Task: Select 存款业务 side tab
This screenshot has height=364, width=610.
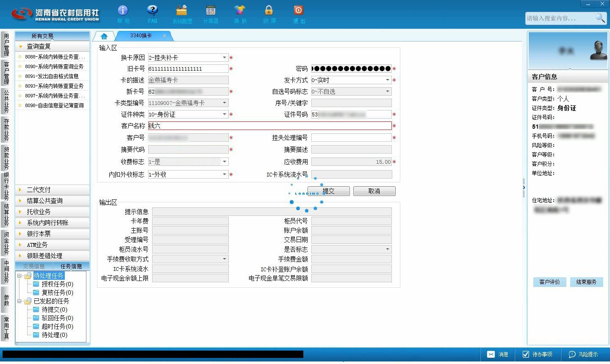Action: pyautogui.click(x=6, y=130)
